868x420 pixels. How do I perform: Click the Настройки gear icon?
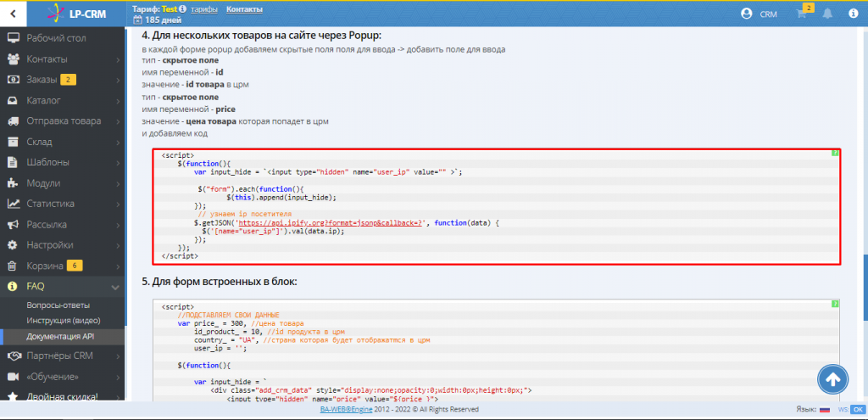coord(14,245)
